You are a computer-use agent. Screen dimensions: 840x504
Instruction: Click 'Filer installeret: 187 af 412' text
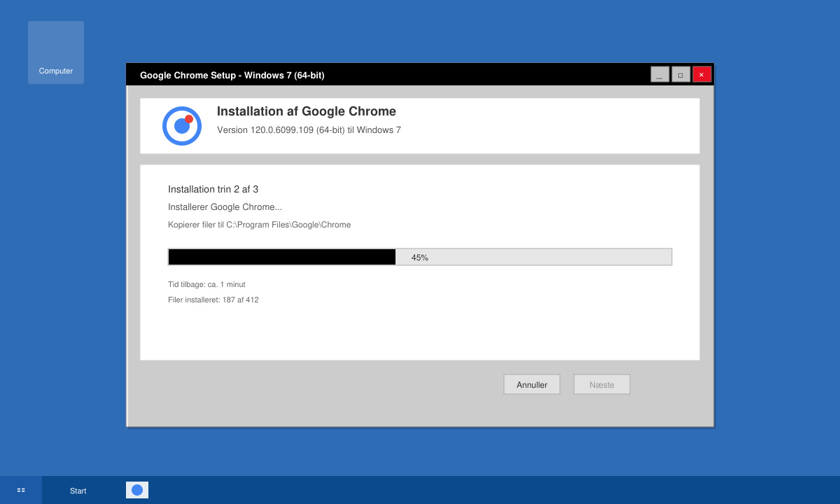(213, 300)
